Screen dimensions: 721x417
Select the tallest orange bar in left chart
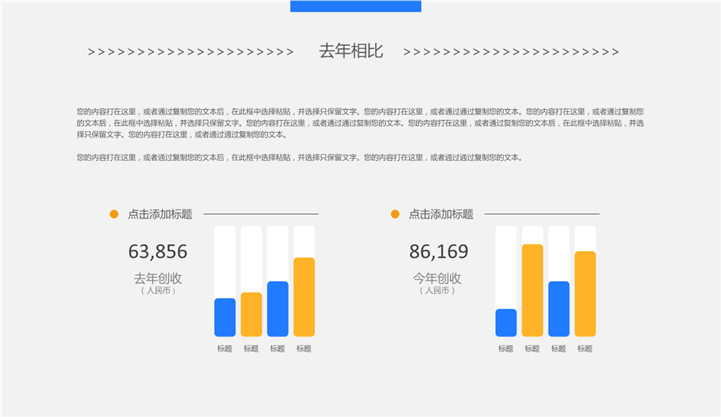[x=304, y=297]
